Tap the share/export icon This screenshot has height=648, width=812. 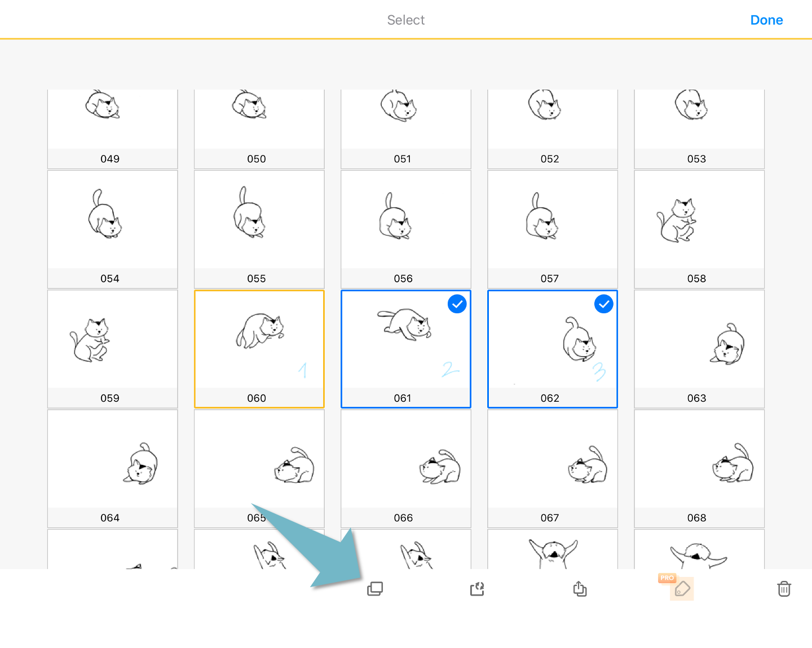(580, 589)
